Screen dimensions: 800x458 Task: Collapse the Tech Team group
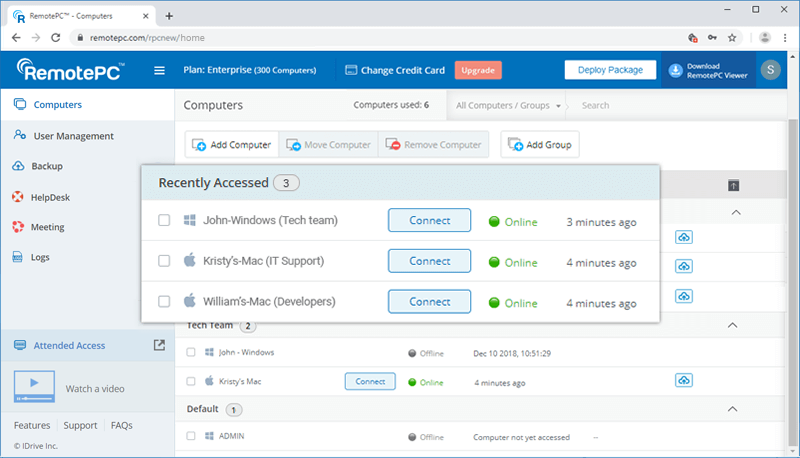pos(732,325)
